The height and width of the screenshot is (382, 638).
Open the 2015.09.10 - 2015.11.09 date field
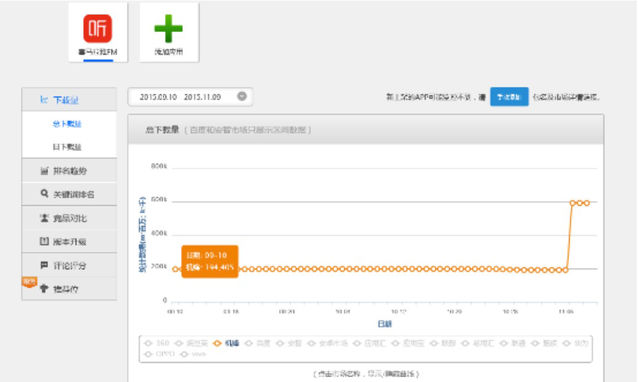[190, 97]
